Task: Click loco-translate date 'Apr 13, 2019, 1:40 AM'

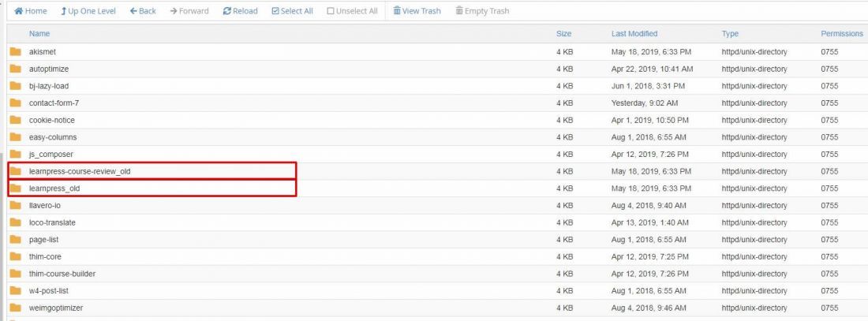Action: 650,222
